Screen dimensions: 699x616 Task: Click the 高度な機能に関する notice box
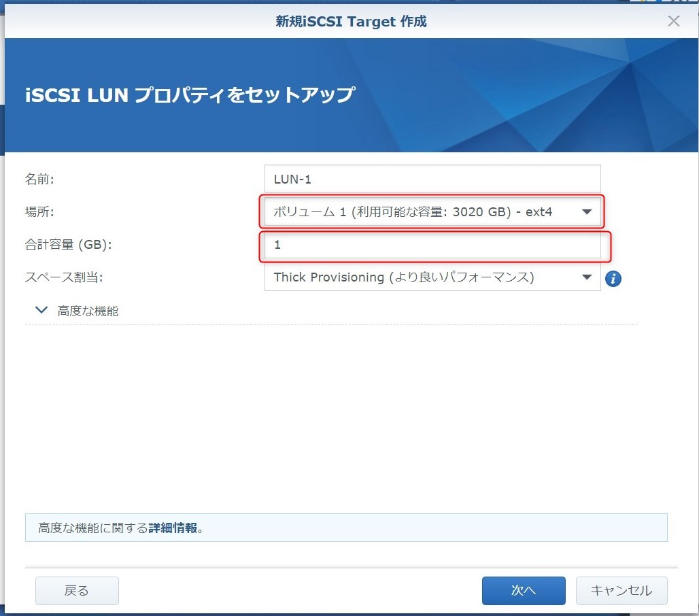click(408, 528)
